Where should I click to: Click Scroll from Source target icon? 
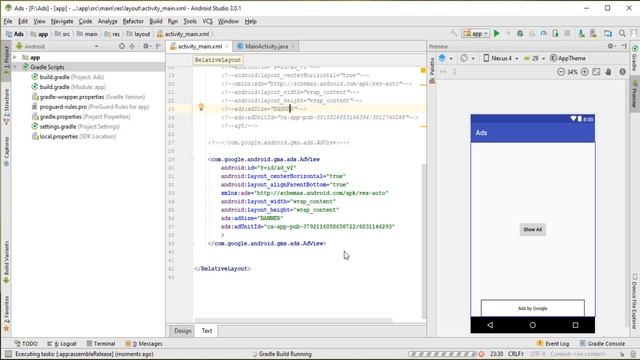click(x=122, y=46)
